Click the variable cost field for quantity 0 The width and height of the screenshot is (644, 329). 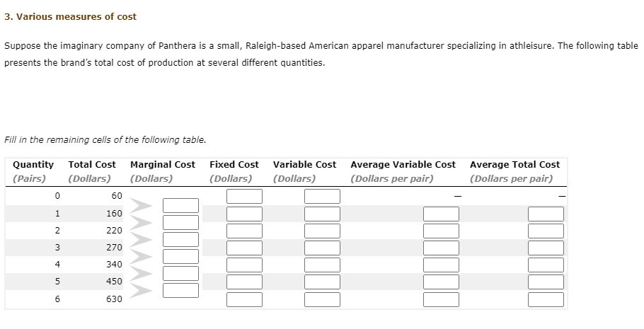322,196
